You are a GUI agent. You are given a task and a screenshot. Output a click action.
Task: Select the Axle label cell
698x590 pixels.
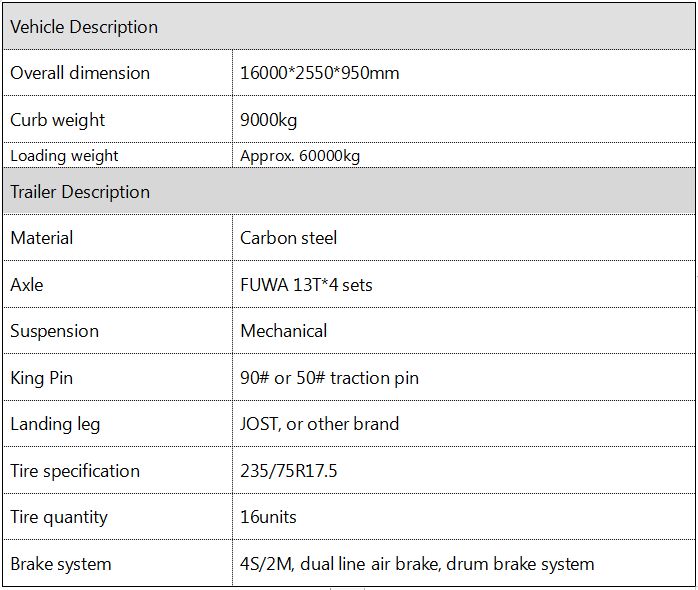click(118, 285)
